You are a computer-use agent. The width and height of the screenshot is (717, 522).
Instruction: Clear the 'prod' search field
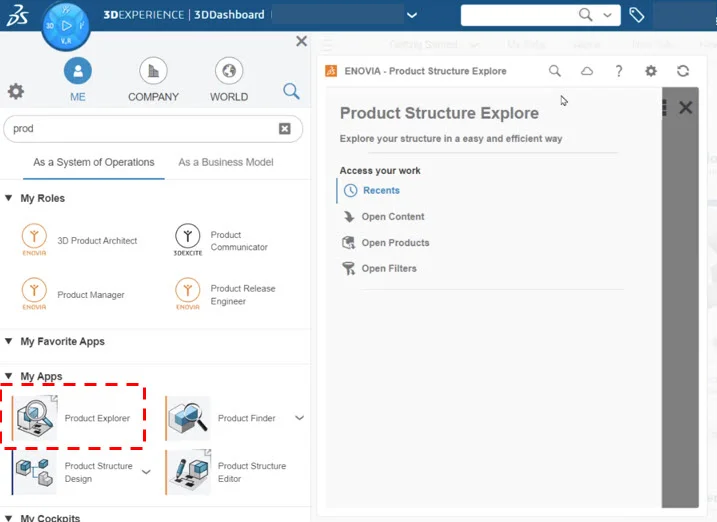(285, 128)
